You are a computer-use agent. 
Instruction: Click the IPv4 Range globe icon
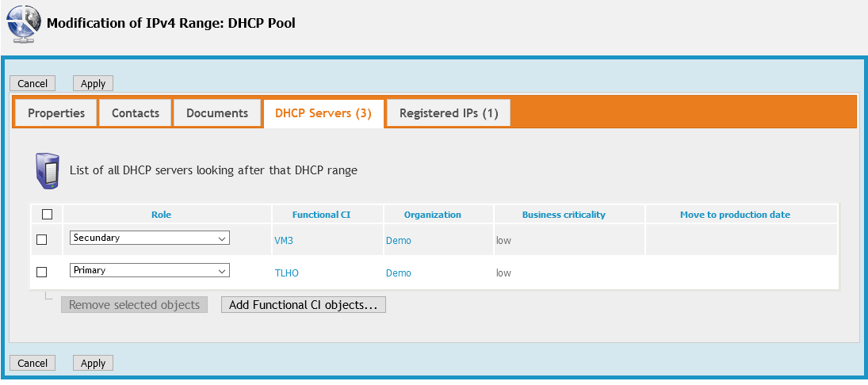pyautogui.click(x=25, y=24)
